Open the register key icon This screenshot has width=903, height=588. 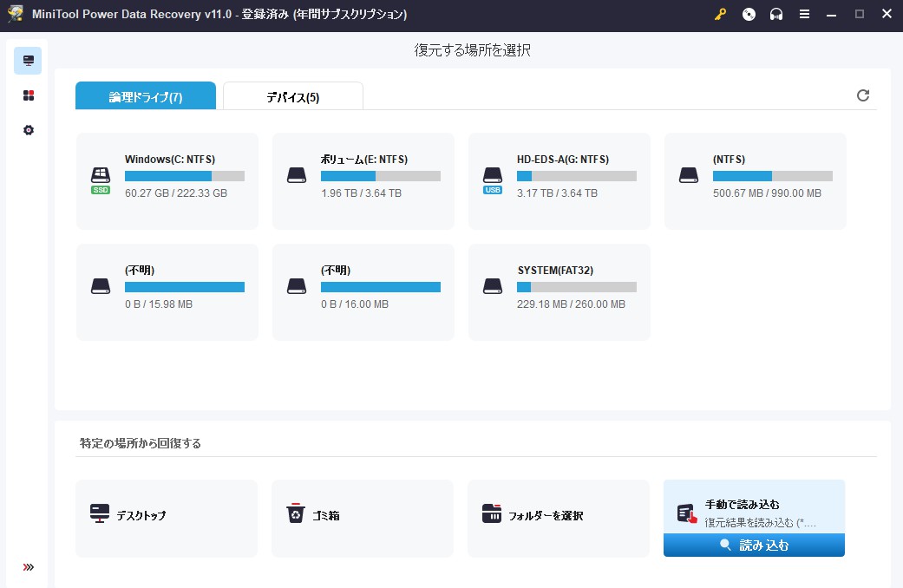[721, 15]
